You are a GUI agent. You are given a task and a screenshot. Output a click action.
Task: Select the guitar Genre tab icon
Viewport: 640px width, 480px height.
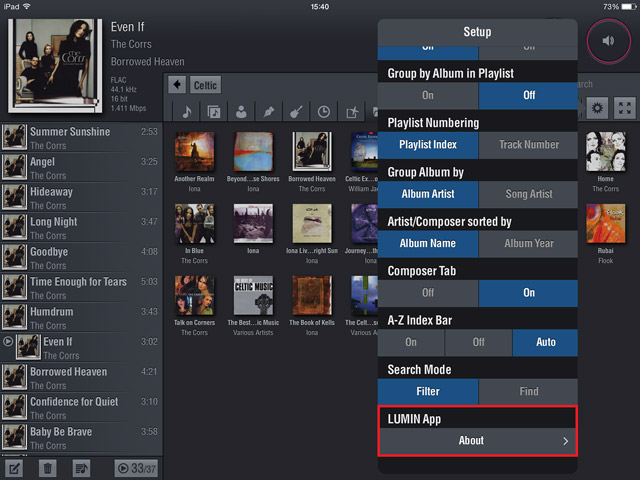296,111
